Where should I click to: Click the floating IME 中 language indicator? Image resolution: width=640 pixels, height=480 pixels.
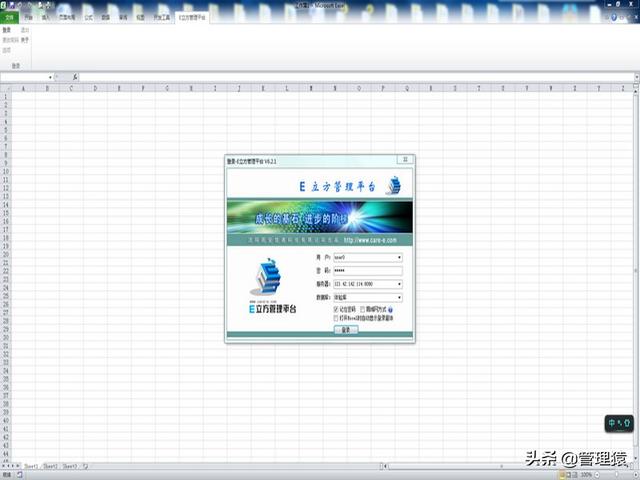pyautogui.click(x=611, y=423)
